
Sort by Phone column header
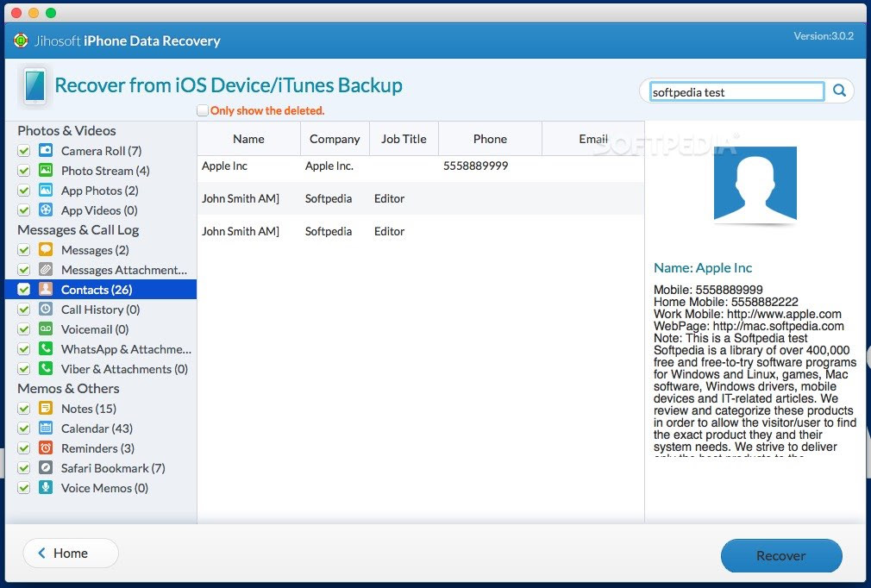coord(490,139)
